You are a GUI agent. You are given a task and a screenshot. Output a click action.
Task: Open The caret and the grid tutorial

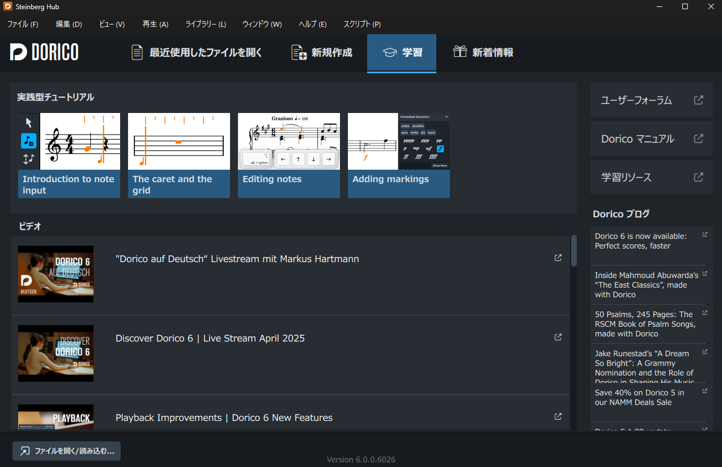point(179,155)
